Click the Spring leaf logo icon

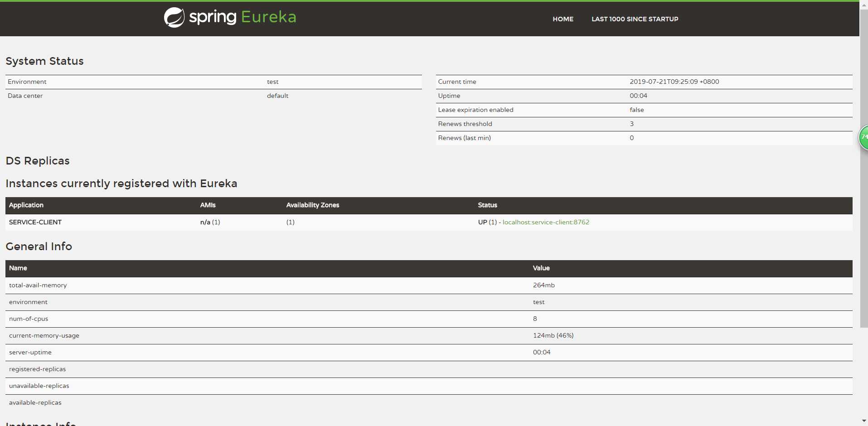174,18
